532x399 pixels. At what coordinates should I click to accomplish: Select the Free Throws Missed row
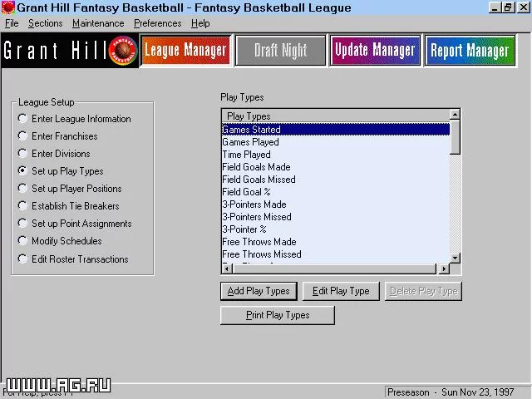(336, 254)
